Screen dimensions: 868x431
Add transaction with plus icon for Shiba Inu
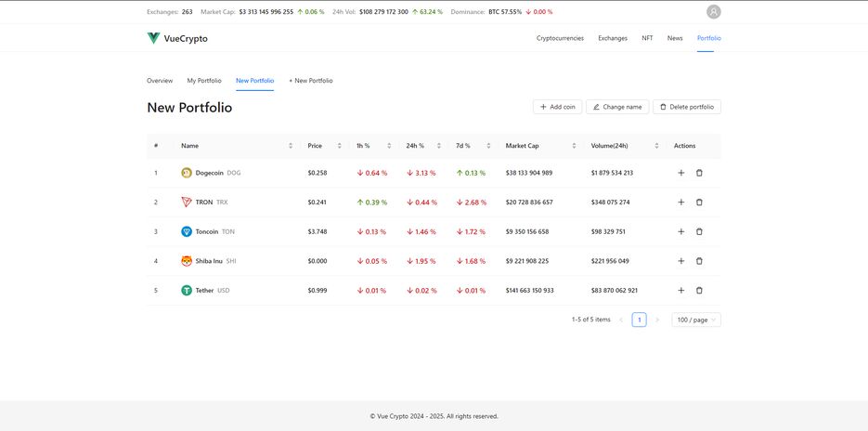pyautogui.click(x=680, y=261)
